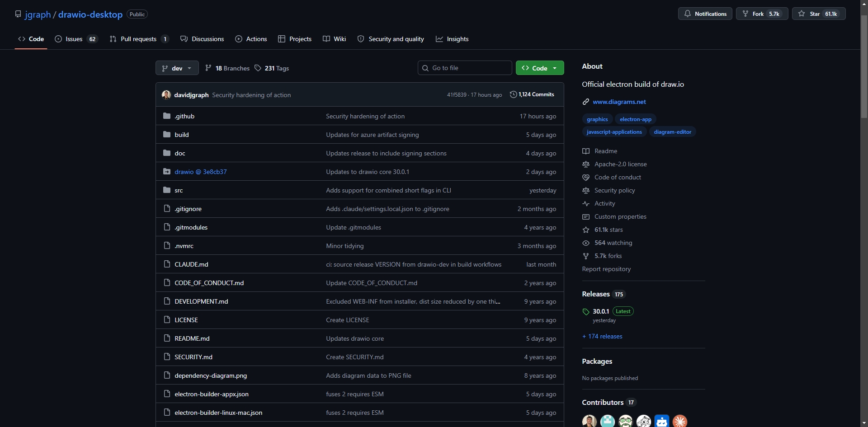Click the commits history clock icon
The height and width of the screenshot is (427, 868).
click(513, 94)
